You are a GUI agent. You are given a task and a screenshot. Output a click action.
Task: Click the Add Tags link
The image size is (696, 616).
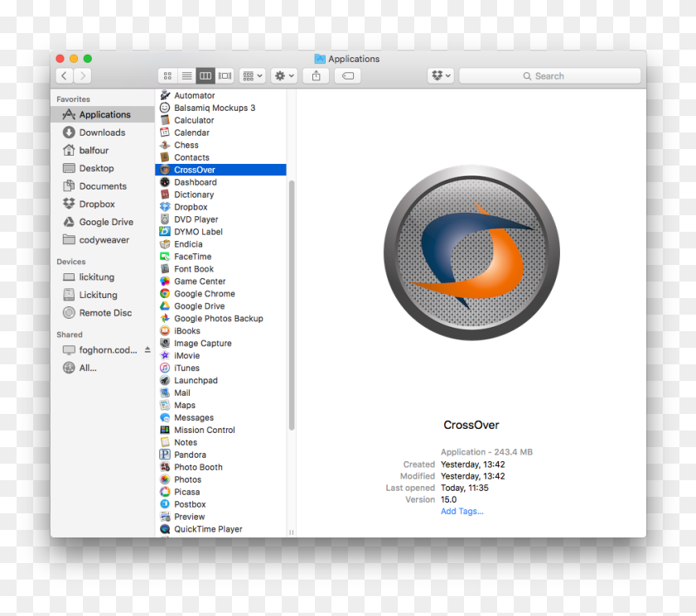pos(462,511)
